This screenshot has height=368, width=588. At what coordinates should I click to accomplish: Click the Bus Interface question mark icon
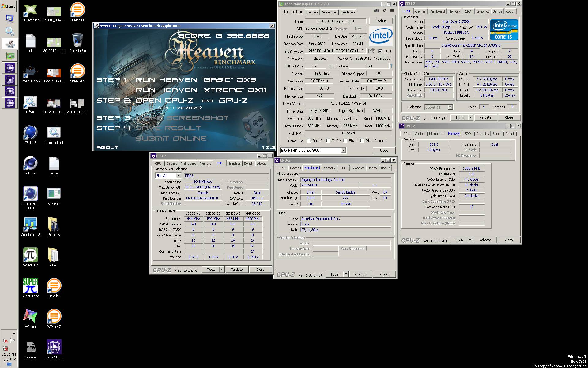[x=391, y=66]
